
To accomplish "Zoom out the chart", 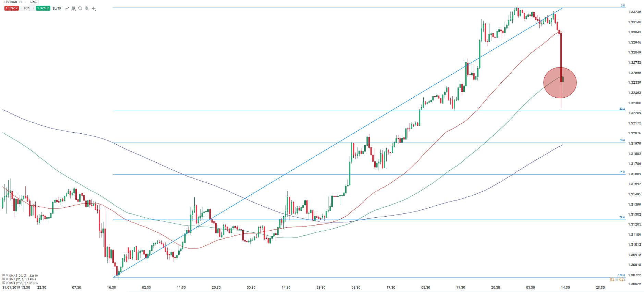I will 80,8.
